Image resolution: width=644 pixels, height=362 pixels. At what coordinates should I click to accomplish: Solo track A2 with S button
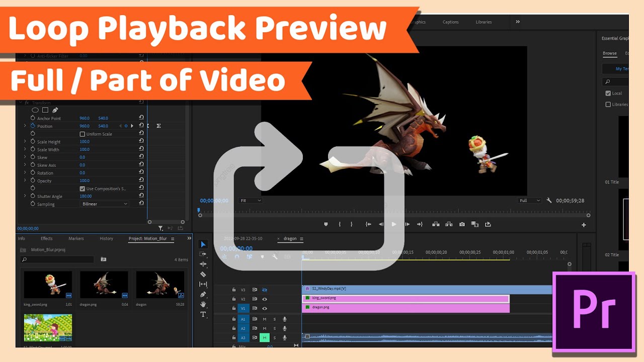[275, 328]
